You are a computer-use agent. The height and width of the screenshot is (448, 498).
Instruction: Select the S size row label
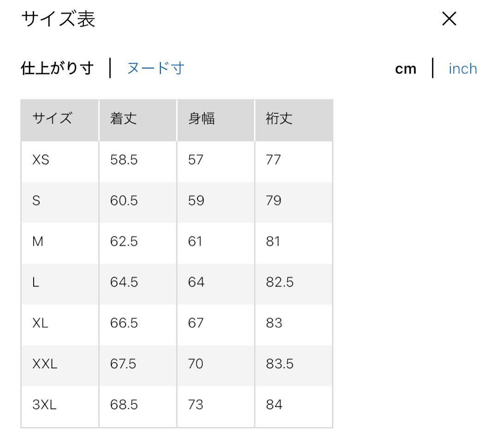tap(36, 201)
